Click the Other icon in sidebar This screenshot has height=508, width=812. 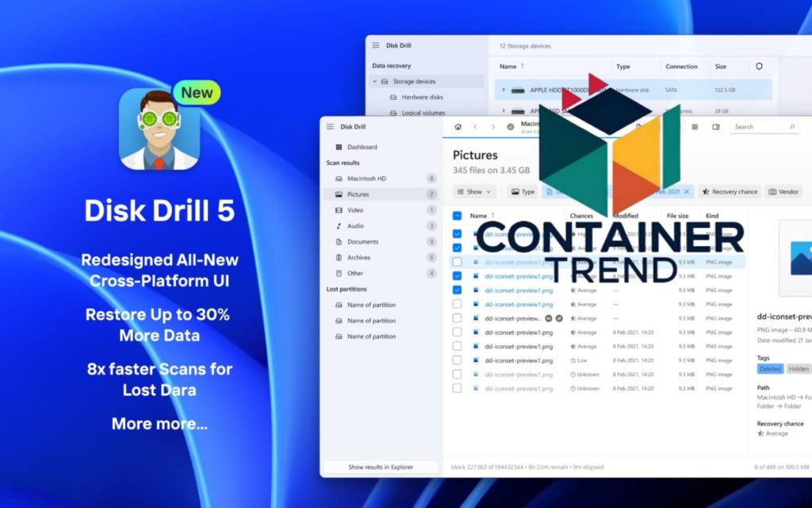[339, 273]
